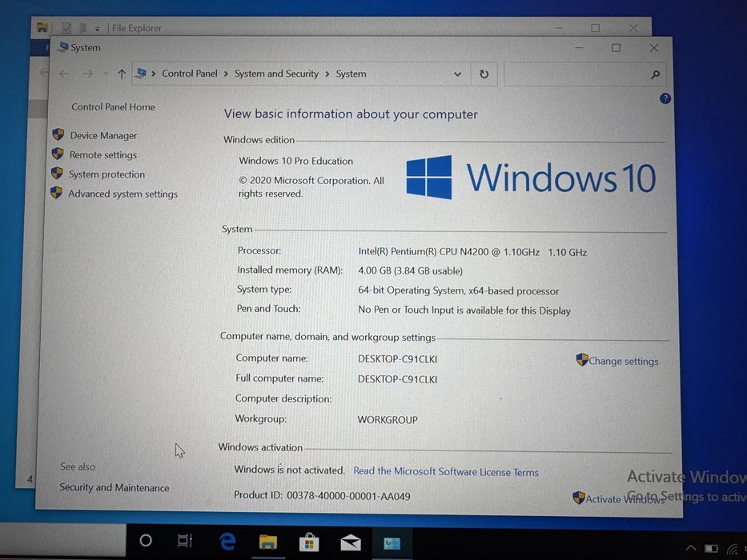Open Cortana circle on the taskbar
Viewport: 747px width, 560px height.
coord(146,541)
